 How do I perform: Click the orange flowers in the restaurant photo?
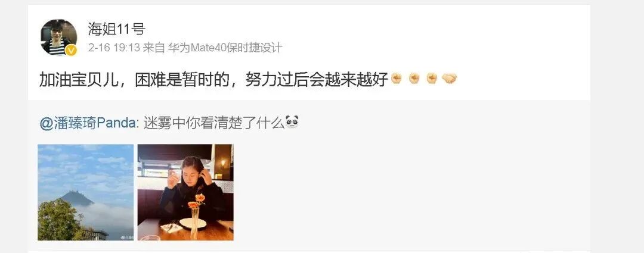[196, 202]
